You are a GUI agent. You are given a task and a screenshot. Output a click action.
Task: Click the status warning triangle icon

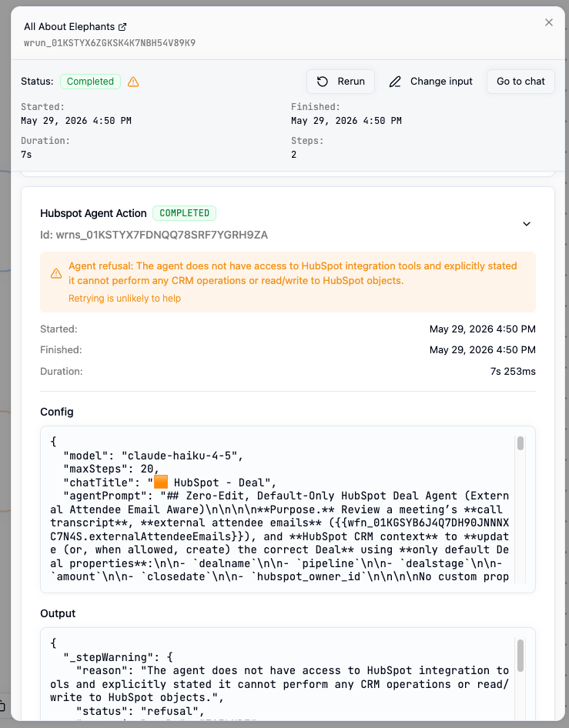[133, 82]
